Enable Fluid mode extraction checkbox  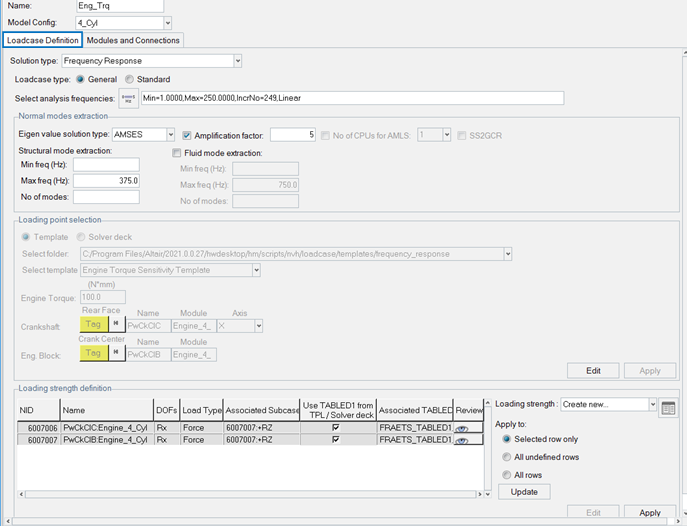coord(177,153)
